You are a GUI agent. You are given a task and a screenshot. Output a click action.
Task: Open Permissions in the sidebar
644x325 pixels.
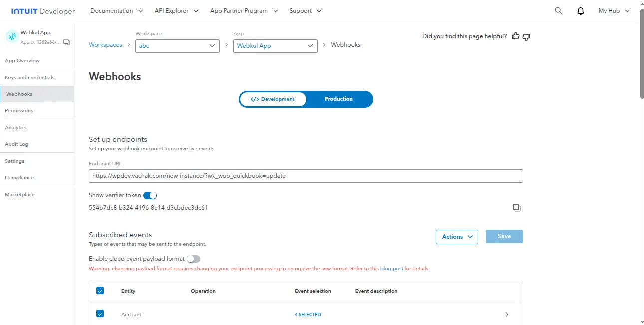19,111
